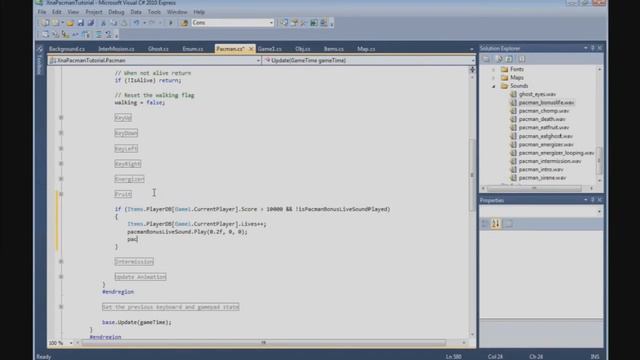The height and width of the screenshot is (360, 640).
Task: Click Property Pages icon in Properties panel
Action: click(508, 224)
